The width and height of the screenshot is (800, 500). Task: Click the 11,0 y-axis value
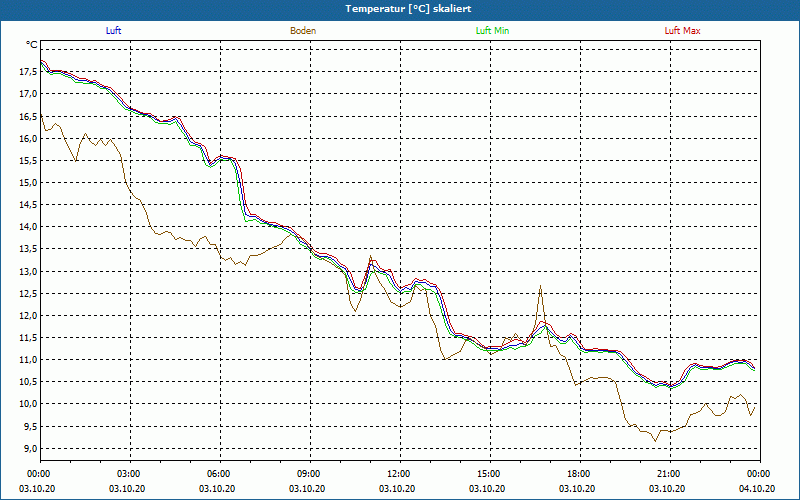tap(28, 360)
